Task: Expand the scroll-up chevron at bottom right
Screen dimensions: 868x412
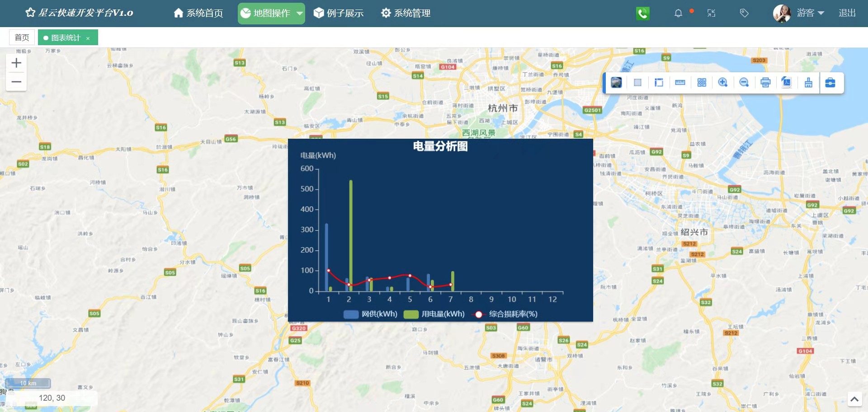Action: (x=855, y=399)
